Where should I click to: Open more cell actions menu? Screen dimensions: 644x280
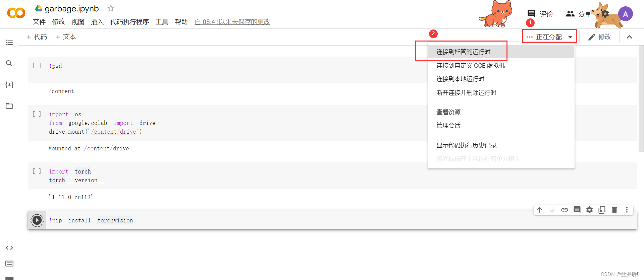[627, 210]
